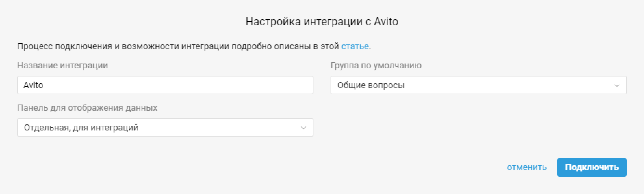Viewport: 644px width, 194px height.
Task: Focus the «Название интеграции» input field
Action: [165, 85]
